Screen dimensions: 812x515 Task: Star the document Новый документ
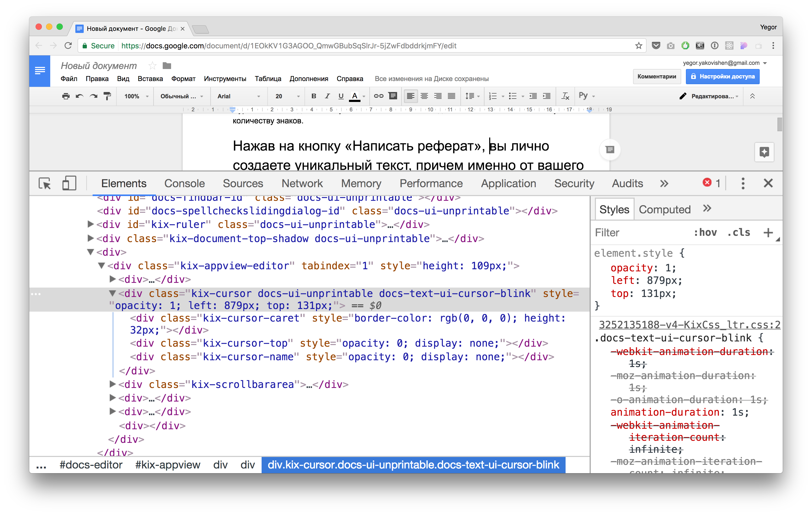(153, 65)
